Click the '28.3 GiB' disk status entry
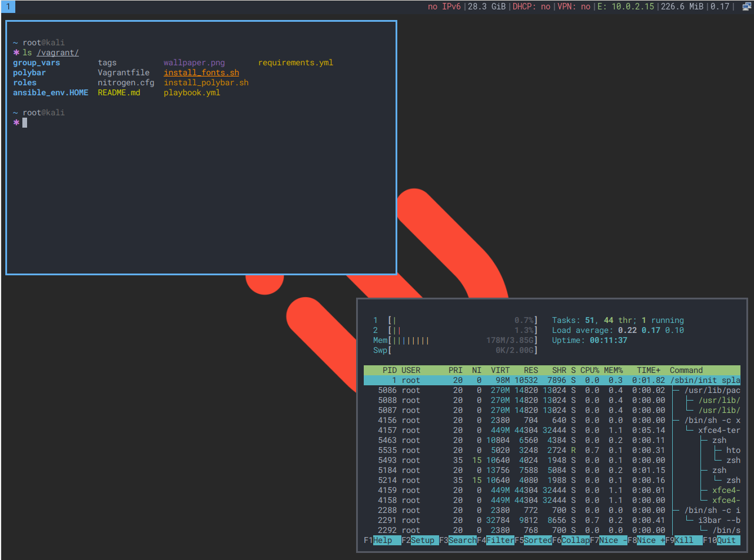The image size is (754, 560). [x=487, y=7]
